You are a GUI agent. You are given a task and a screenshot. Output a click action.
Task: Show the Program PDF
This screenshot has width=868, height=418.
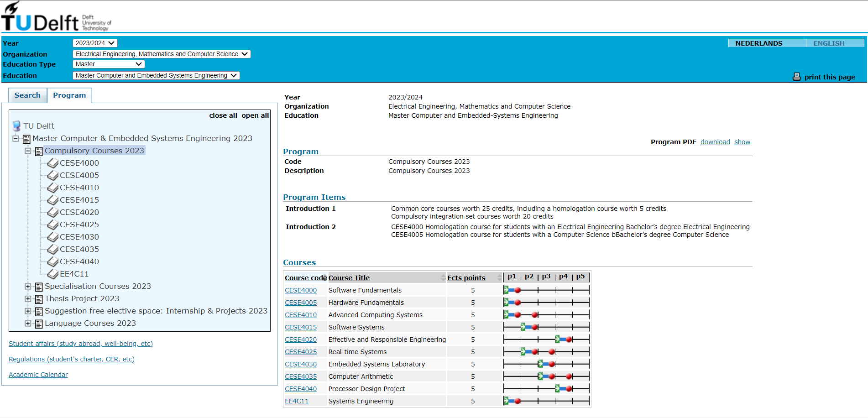coord(742,142)
